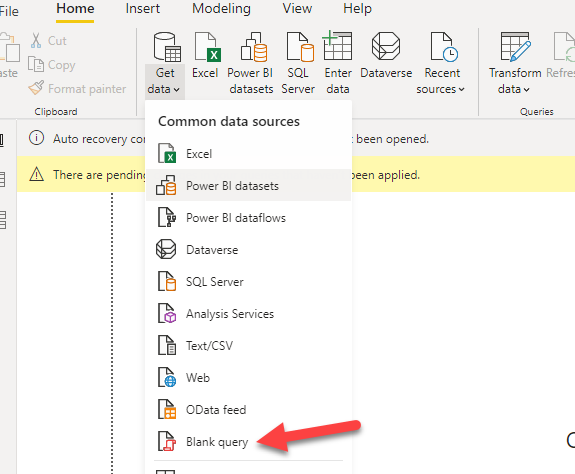Choose Blank query data source
Viewport: 575px width, 474px height.
click(248, 441)
